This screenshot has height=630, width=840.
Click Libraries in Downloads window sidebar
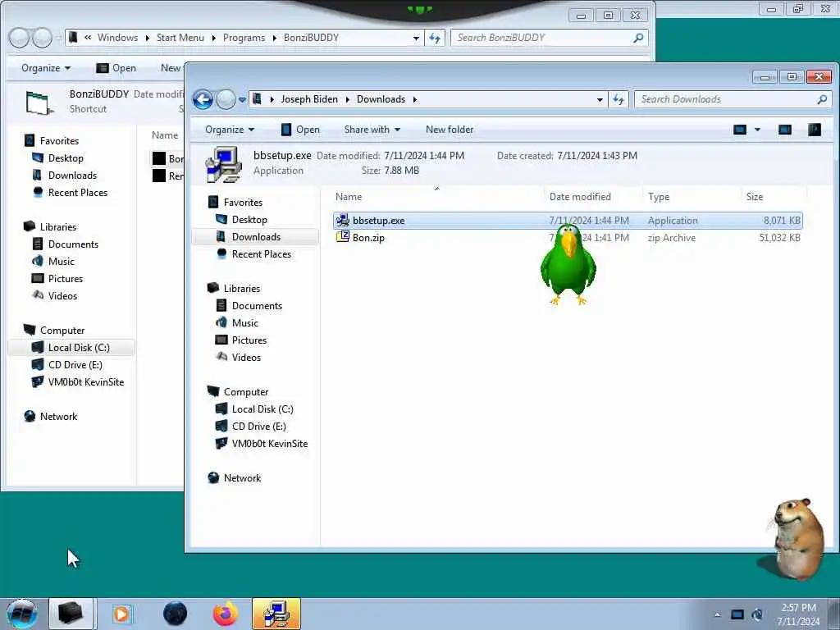[x=242, y=288]
